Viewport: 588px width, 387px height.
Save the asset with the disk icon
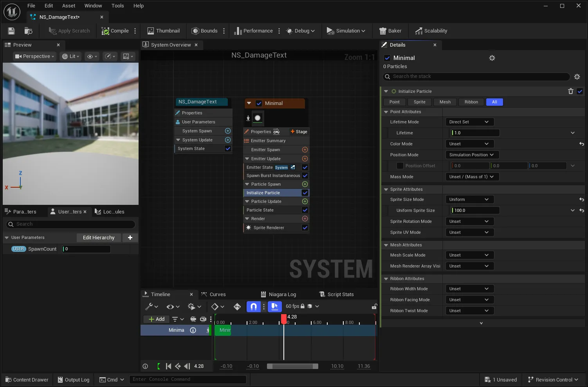click(11, 31)
